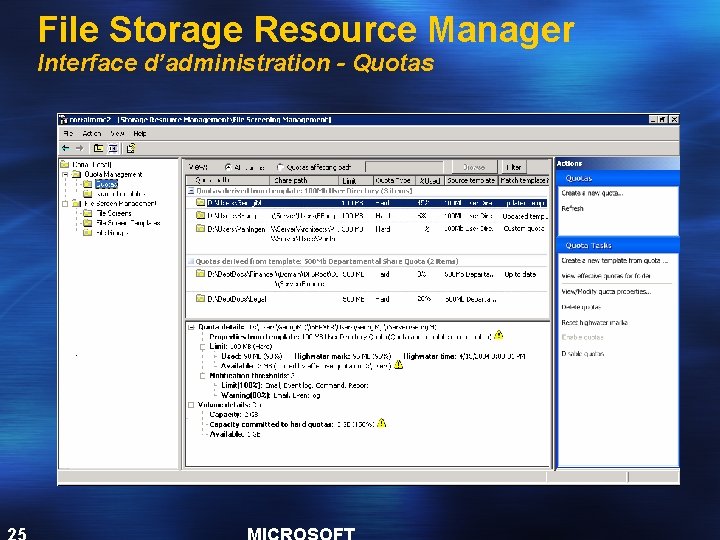This screenshot has width=720, height=540.
Task: Open the Action menu
Action: [91, 134]
